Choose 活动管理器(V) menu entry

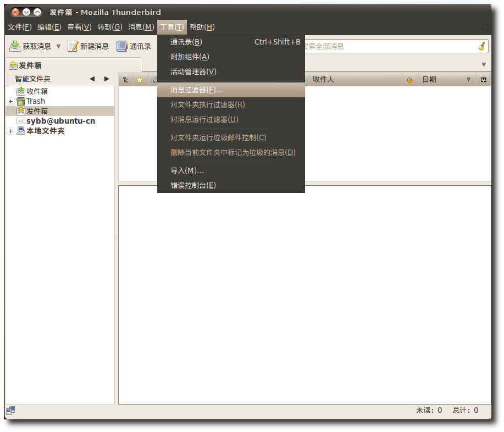point(231,71)
